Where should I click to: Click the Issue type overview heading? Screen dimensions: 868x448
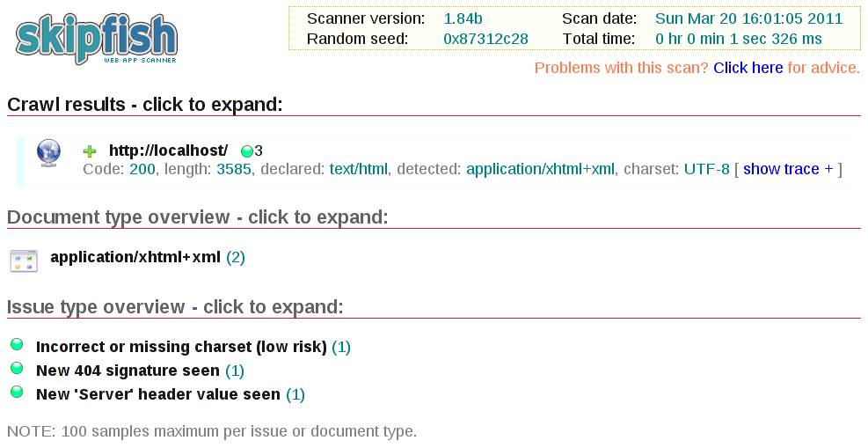pyautogui.click(x=175, y=307)
